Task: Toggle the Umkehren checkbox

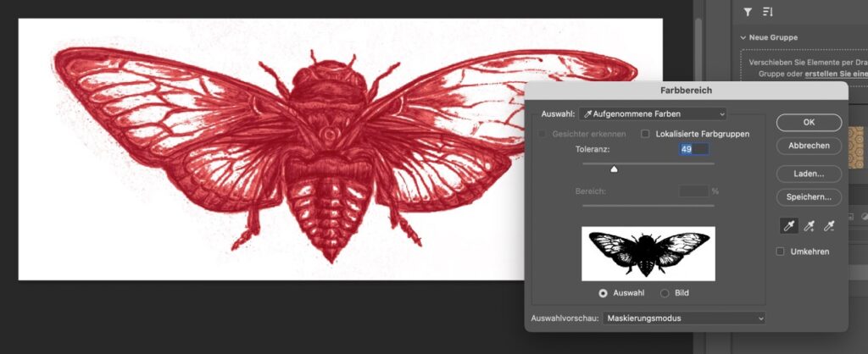Action: [781, 252]
